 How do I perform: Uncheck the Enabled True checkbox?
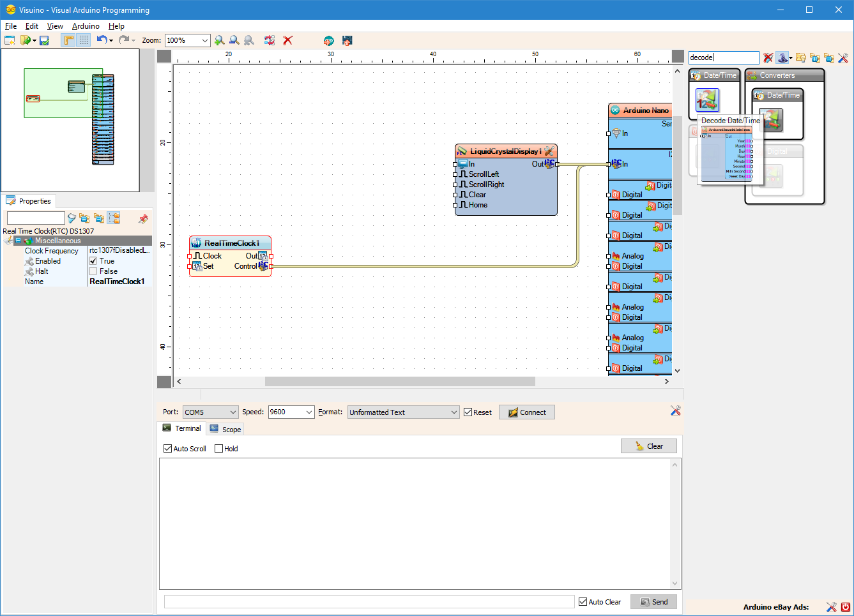93,261
